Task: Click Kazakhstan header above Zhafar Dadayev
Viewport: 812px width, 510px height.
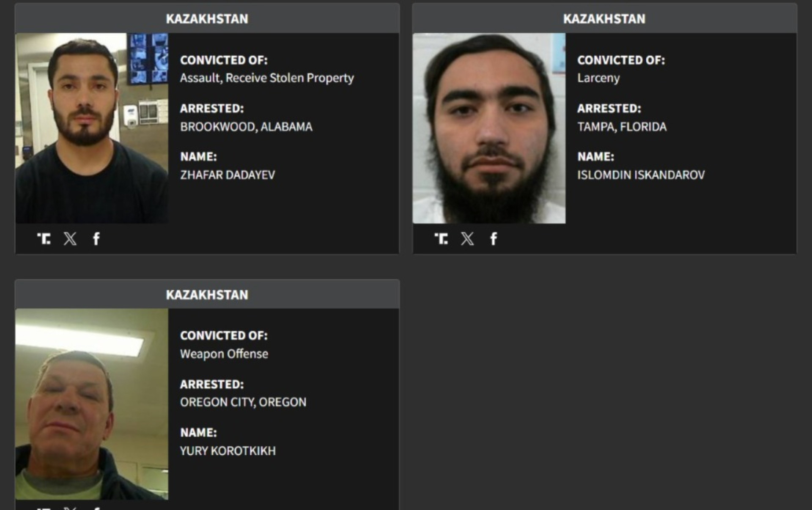Action: pyautogui.click(x=207, y=19)
